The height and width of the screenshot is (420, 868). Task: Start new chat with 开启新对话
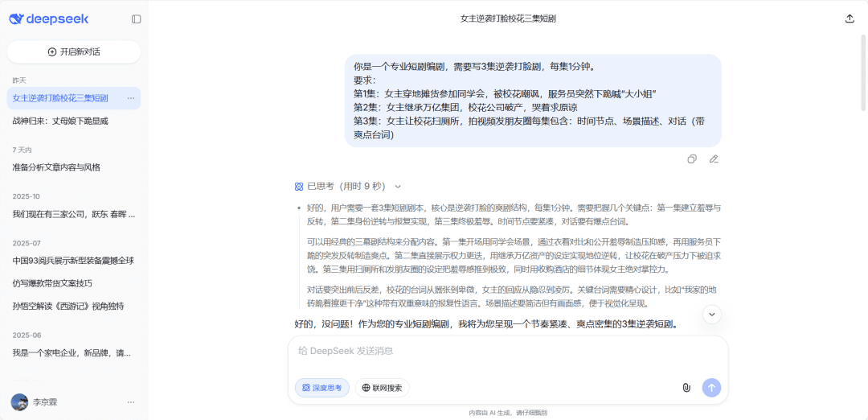[x=74, y=51]
